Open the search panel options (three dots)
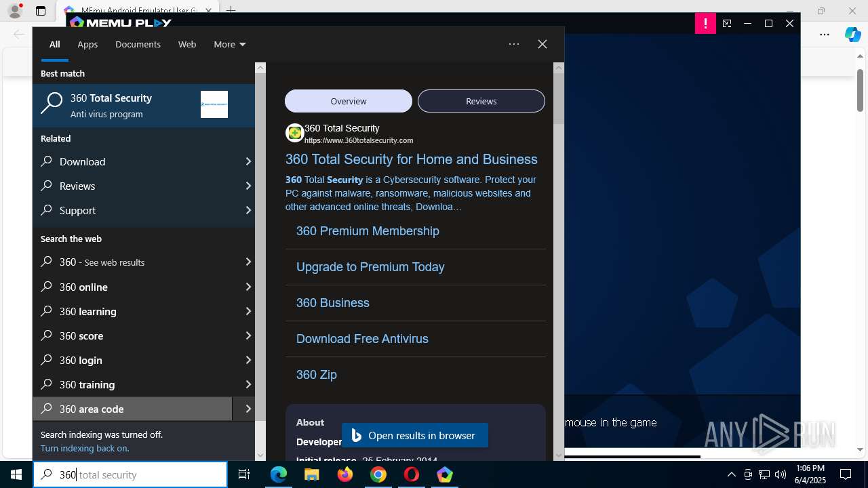 (x=514, y=44)
